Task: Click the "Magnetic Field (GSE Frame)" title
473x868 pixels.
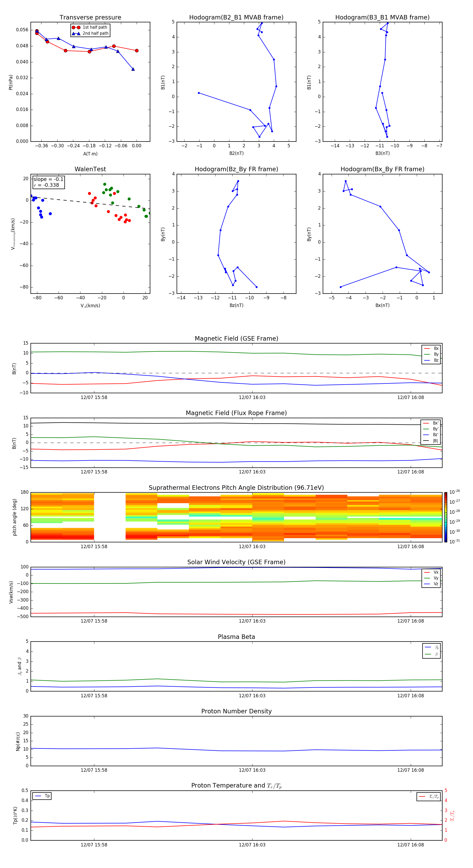Action: (x=236, y=338)
